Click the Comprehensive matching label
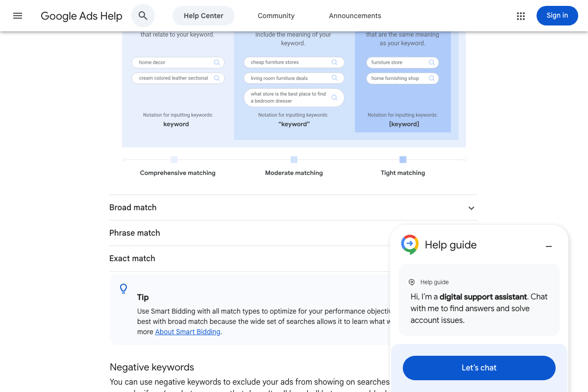 177,173
